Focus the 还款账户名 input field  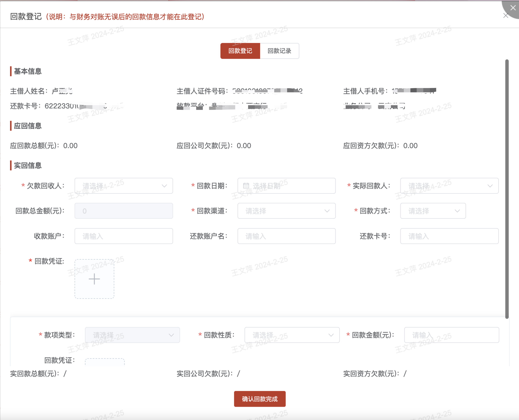286,236
